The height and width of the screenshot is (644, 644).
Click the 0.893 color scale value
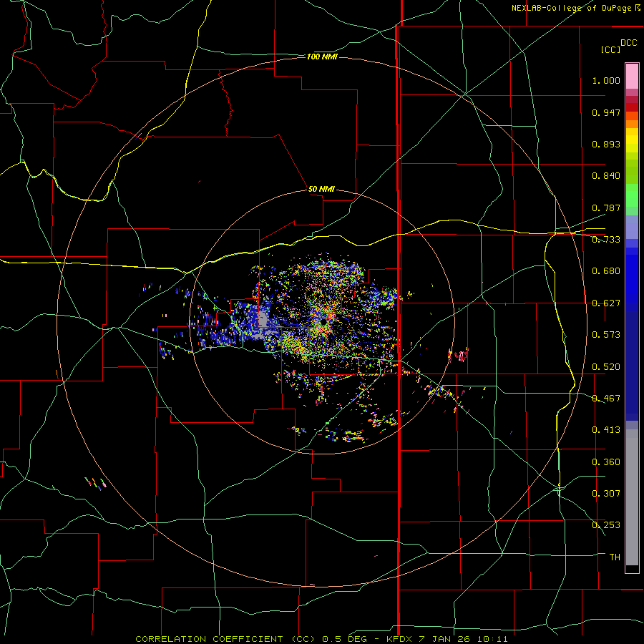click(x=606, y=144)
